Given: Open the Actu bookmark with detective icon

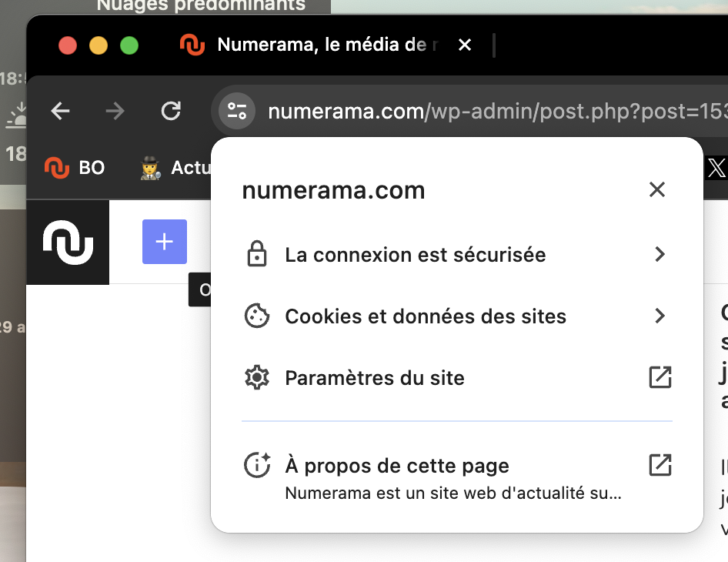Looking at the screenshot, I should 175,168.
